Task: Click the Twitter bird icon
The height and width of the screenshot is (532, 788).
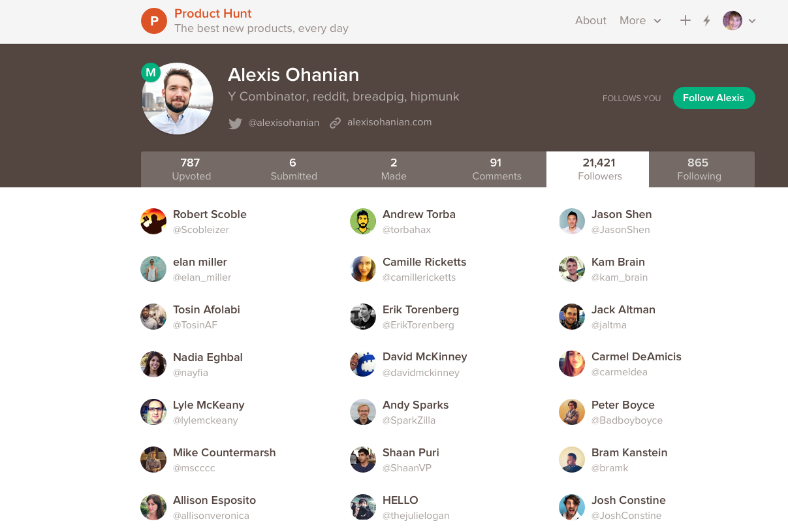Action: (235, 123)
